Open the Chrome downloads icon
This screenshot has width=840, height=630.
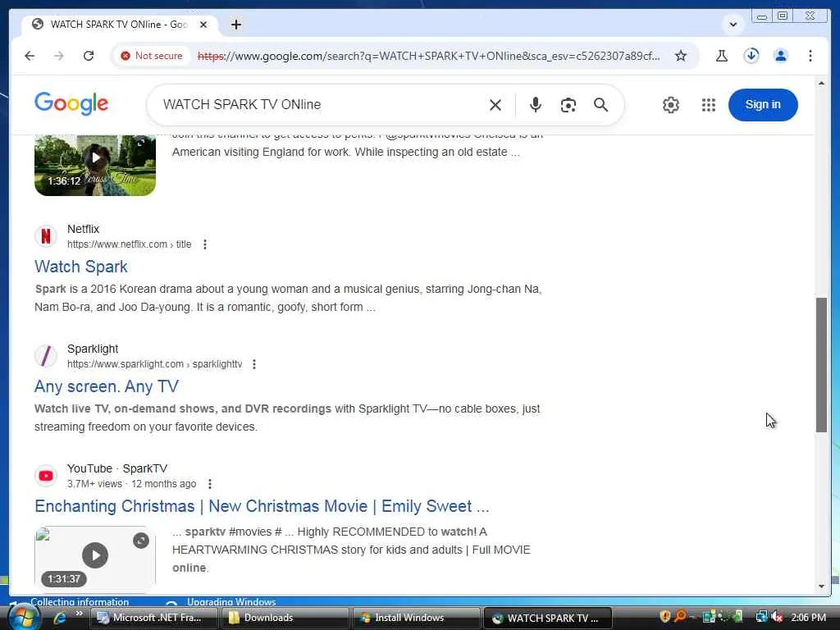[x=751, y=56]
